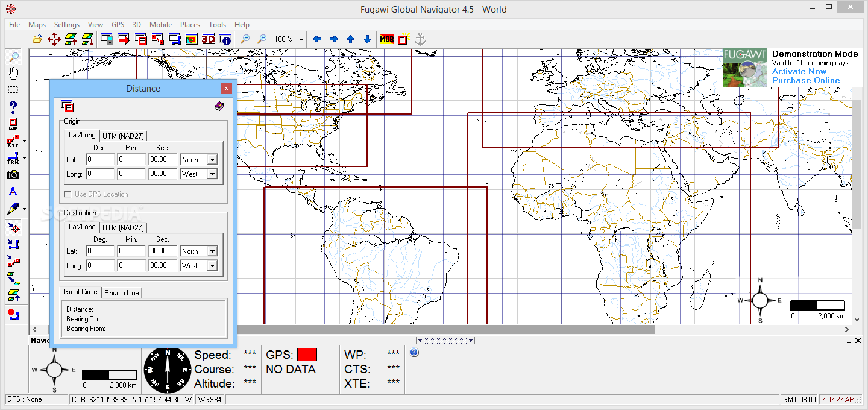Click the map info toolbar icon

(x=226, y=39)
